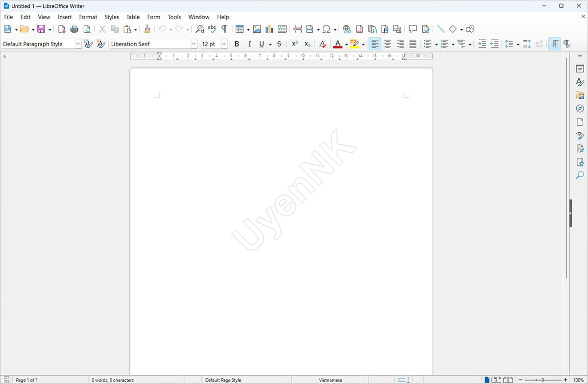Insert a text box
The image size is (588, 384).
(282, 29)
